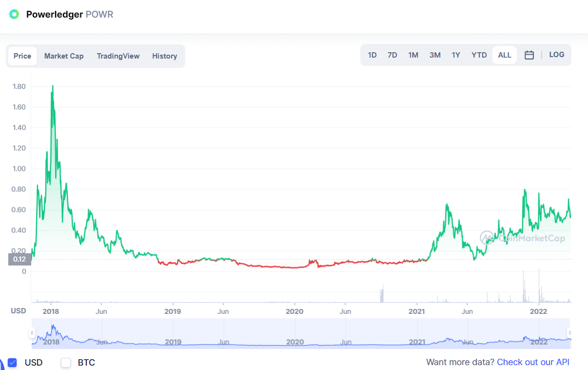Choose the 3M time range
588x370 pixels.
[x=435, y=55]
